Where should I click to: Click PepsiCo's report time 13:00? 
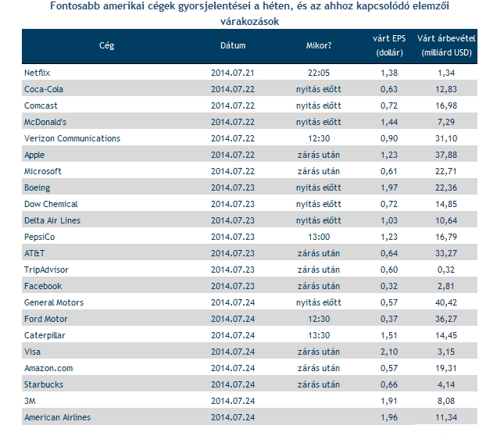319,237
